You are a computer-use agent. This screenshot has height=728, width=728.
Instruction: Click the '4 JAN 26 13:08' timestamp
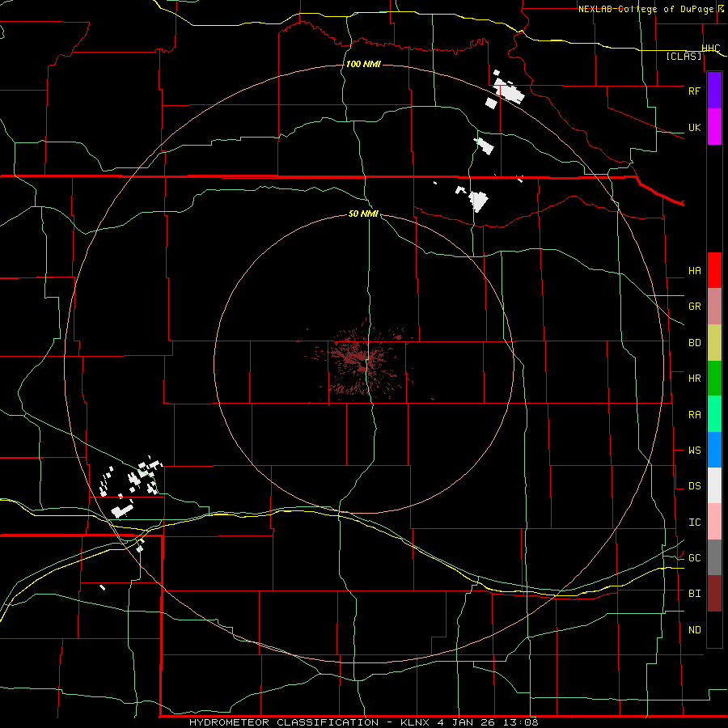tap(487, 722)
